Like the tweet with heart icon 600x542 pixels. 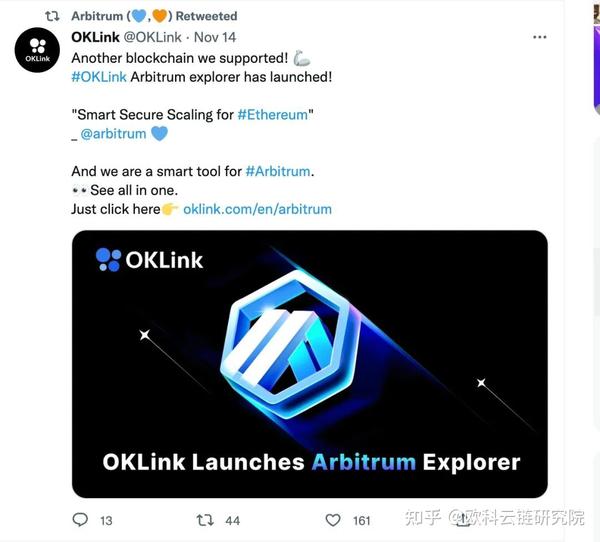point(334,520)
